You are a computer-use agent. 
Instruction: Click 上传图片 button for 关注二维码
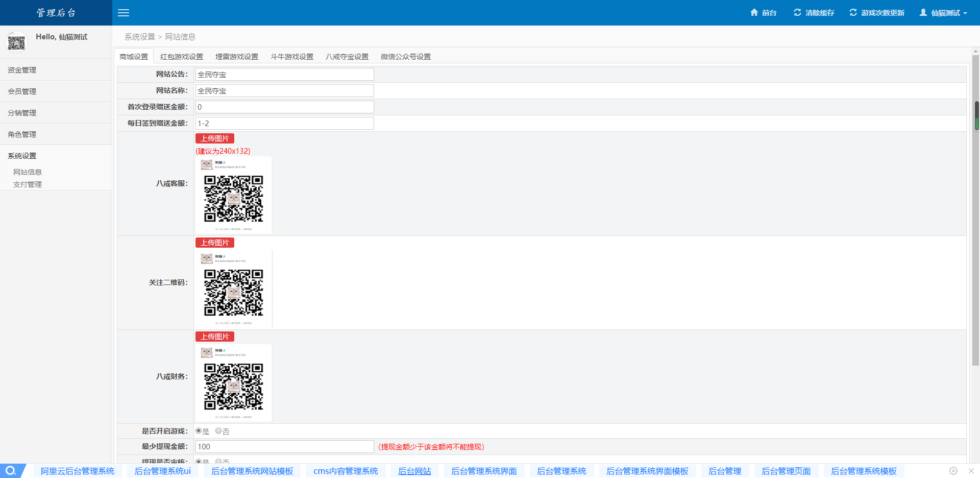(215, 243)
